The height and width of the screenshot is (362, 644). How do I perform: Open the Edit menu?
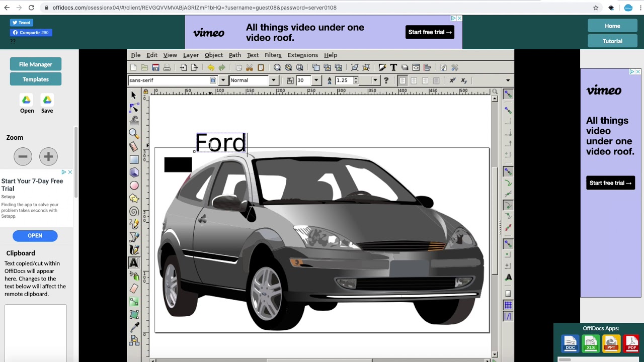(152, 55)
